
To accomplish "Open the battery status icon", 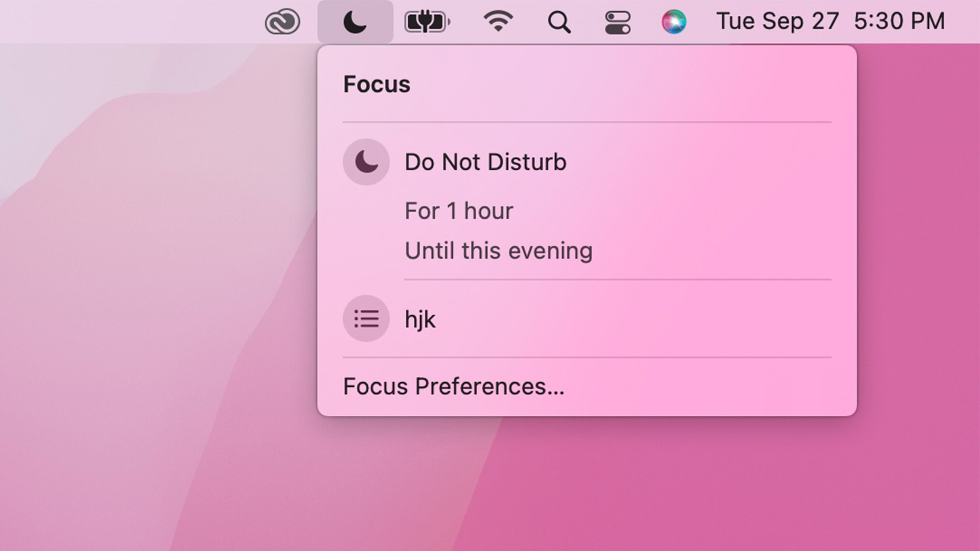I will (427, 22).
